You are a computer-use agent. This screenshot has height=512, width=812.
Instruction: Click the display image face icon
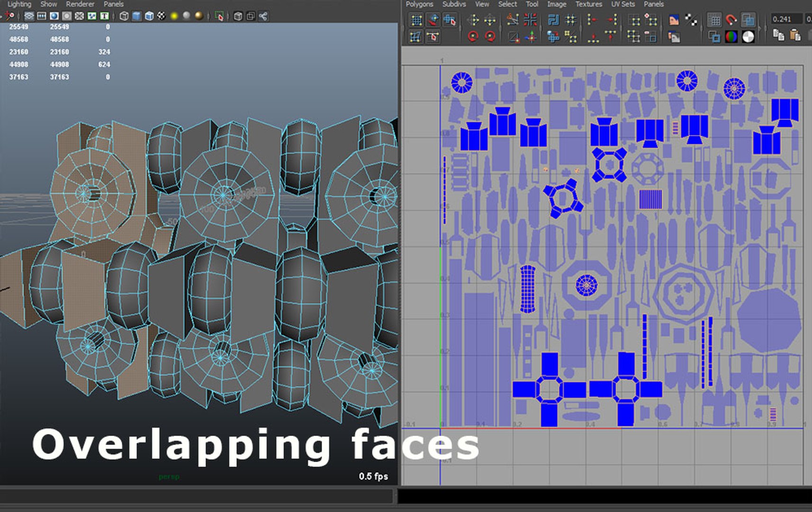point(674,20)
